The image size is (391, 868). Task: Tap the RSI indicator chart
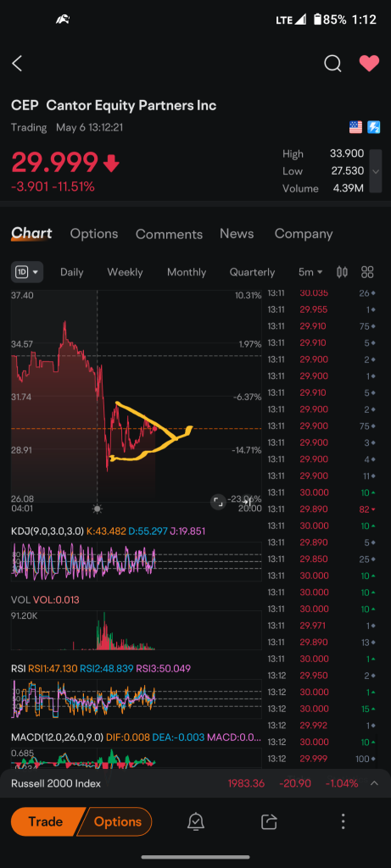(137, 698)
